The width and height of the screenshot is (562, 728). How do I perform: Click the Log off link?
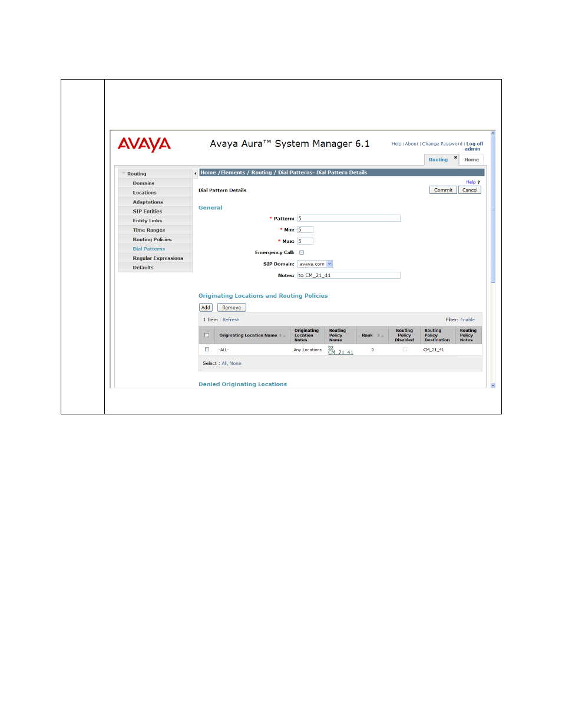[x=475, y=144]
